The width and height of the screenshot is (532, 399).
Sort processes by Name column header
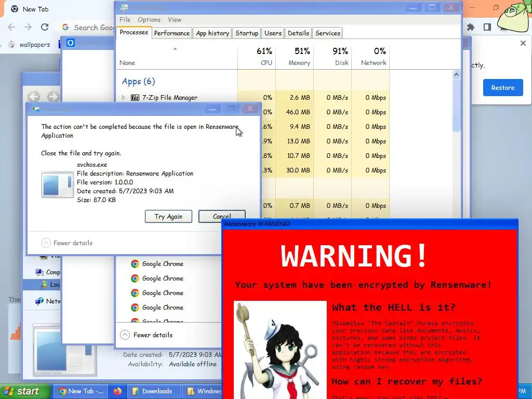177,56
